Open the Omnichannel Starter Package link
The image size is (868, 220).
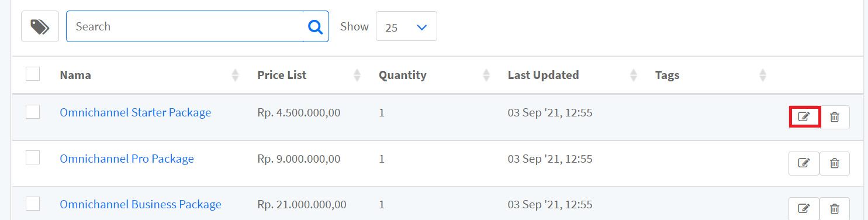(136, 112)
